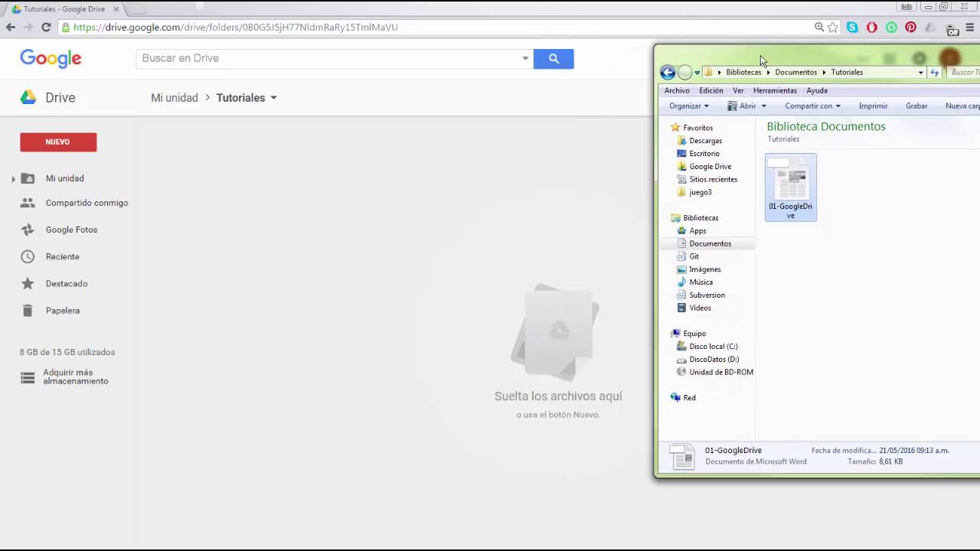Click the green circular extension icon
Viewport: 980px width, 551px height.
pyautogui.click(x=891, y=27)
